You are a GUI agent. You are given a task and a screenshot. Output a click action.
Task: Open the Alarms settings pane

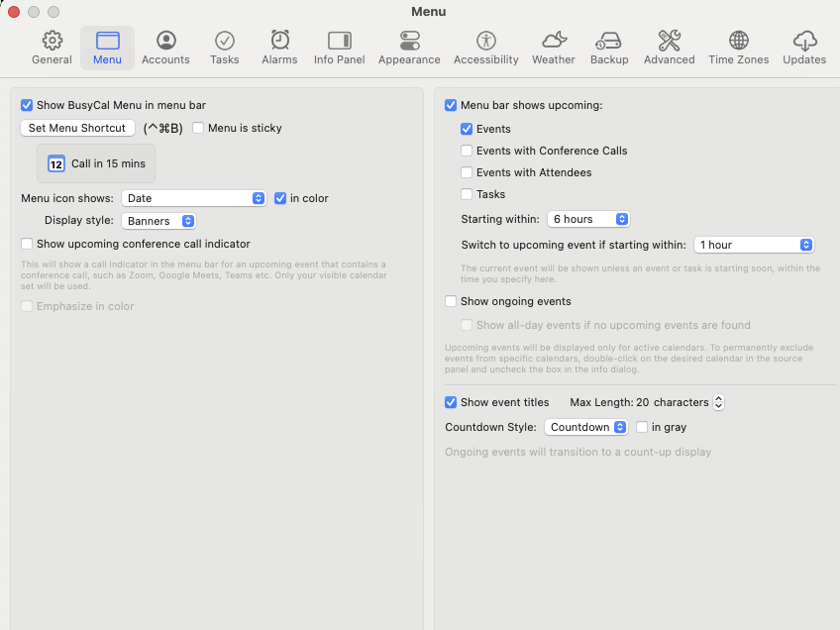tap(279, 47)
